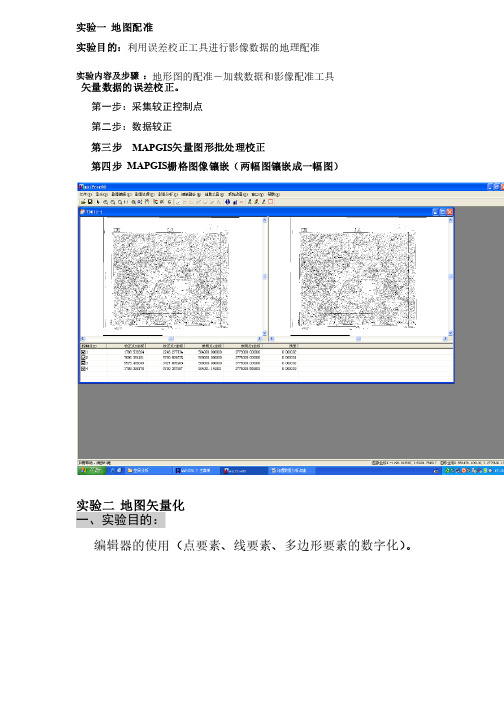Click left pane vertical scrollbar thumb
Viewport: 504px width, 713px height.
point(265,276)
